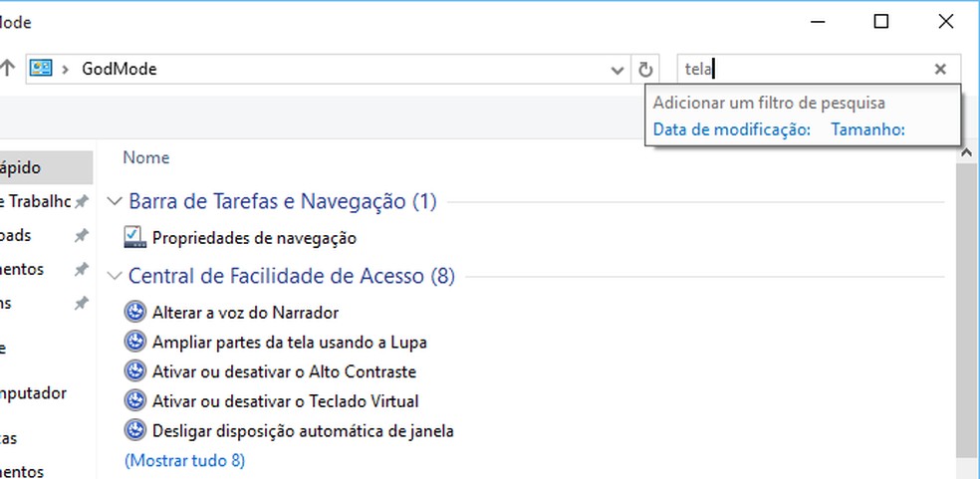Click the GodMode control panel icon in address bar

click(41, 69)
